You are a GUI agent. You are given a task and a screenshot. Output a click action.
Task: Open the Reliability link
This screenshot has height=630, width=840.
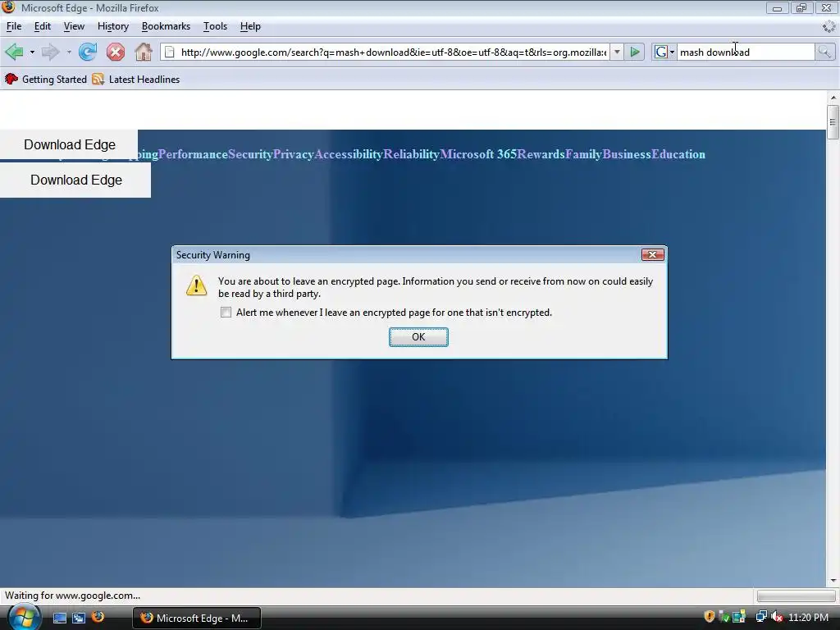click(x=412, y=154)
